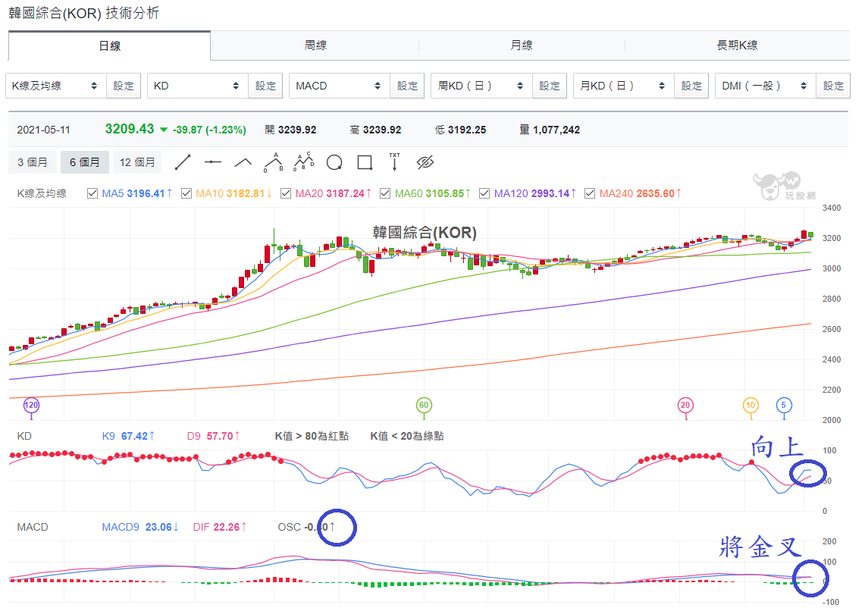Switch to the 長期K線 tab
Screen dimensions: 868x608
(x=737, y=45)
